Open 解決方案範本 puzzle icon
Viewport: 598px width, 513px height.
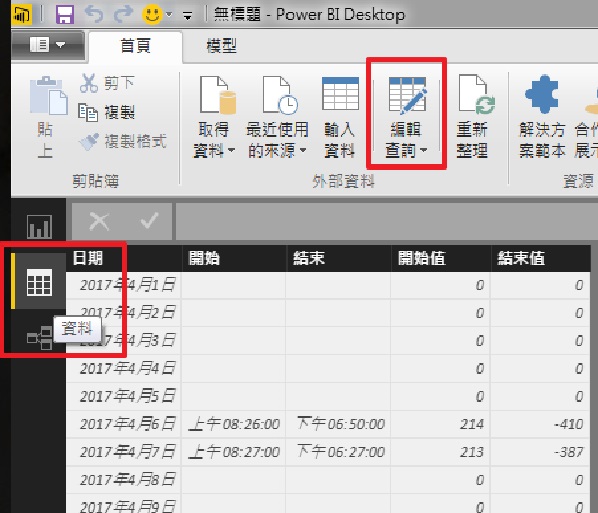coord(542,117)
